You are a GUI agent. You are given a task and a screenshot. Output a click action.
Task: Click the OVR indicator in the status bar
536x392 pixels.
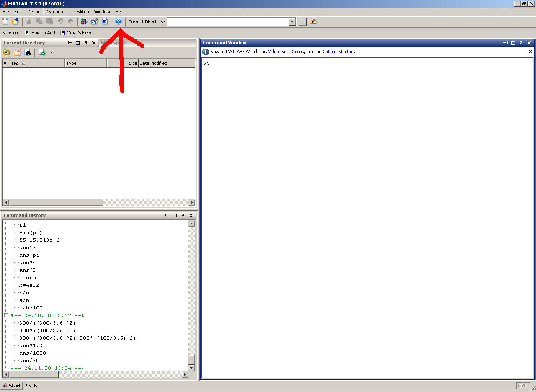point(523,386)
